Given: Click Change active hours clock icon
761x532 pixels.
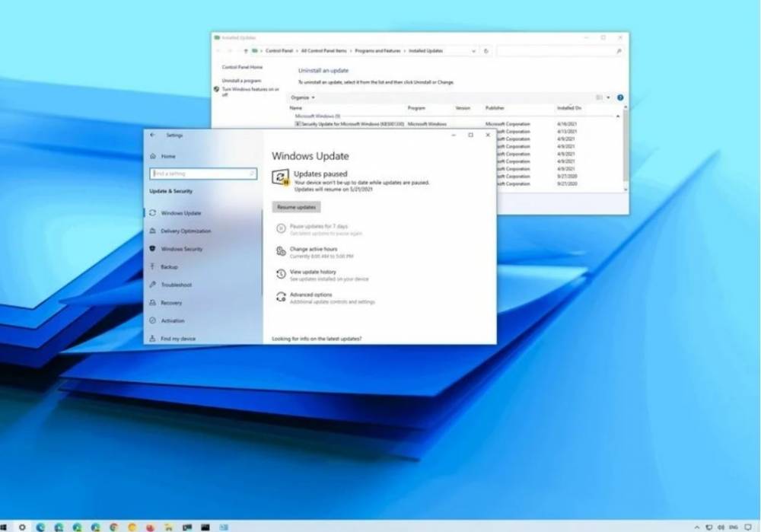Looking at the screenshot, I should click(x=281, y=251).
